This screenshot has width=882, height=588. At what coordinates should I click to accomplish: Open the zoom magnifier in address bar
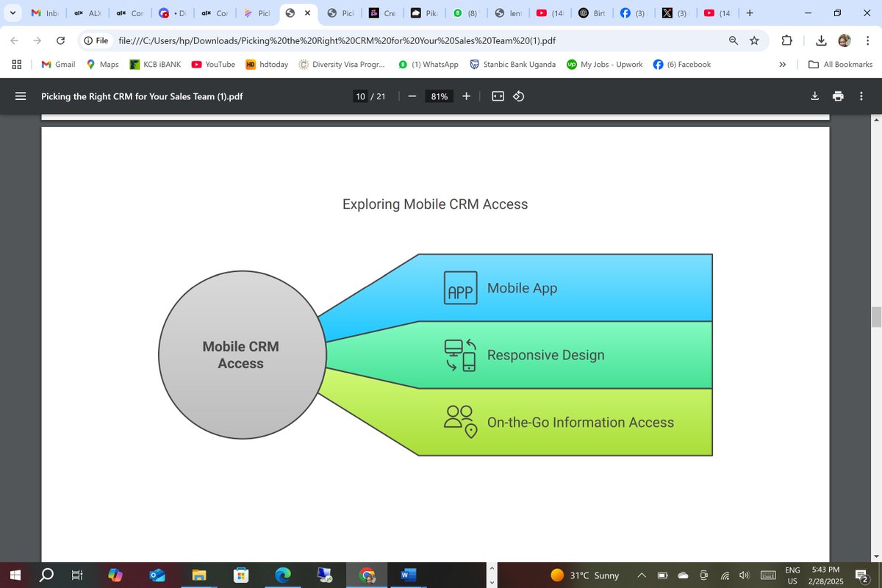click(x=734, y=40)
